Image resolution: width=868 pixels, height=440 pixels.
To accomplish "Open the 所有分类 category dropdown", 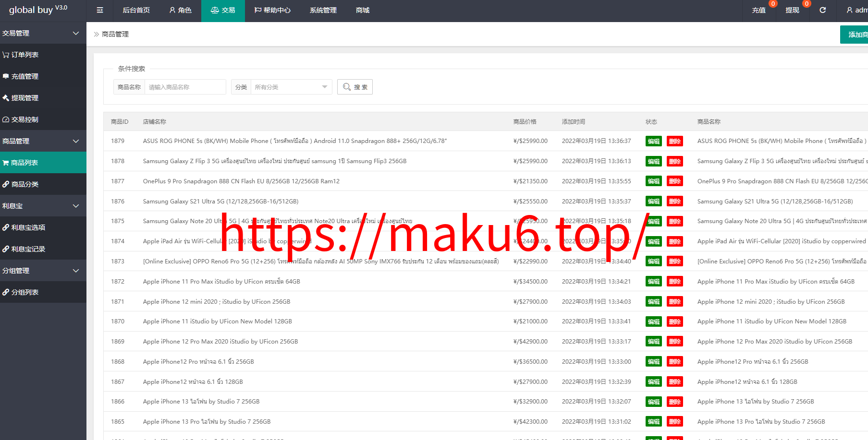I will (x=291, y=87).
